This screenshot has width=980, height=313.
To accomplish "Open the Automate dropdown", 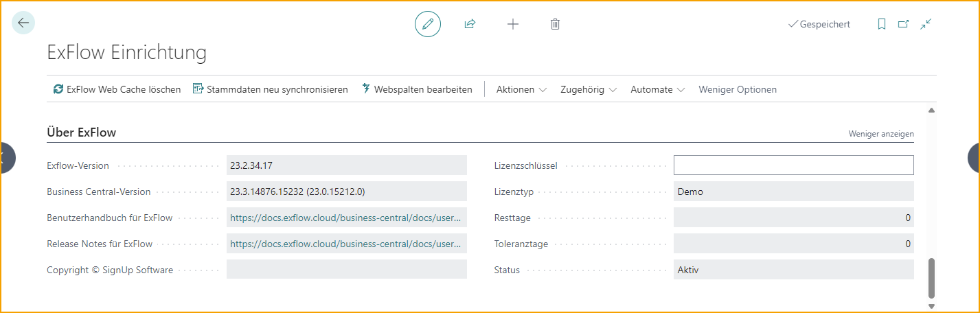I will coord(658,89).
